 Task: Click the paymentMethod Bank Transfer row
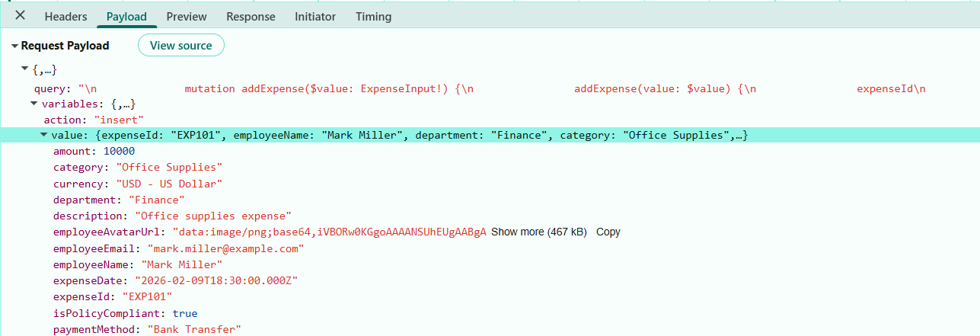146,329
